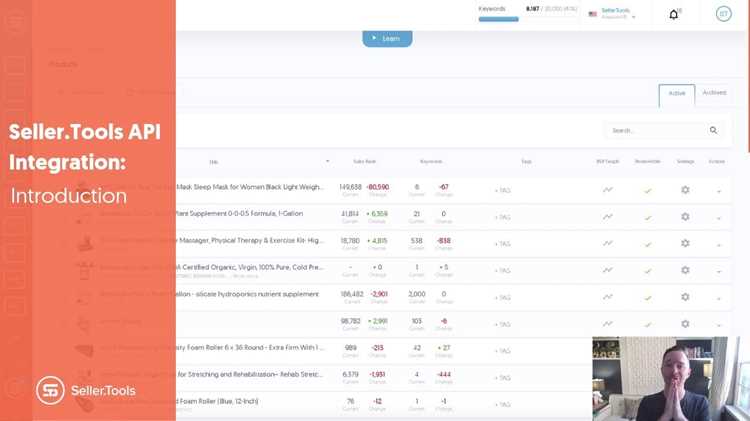Viewport: 750px width, 421px height.
Task: Open settings gear for Plant Supplement row
Action: coord(685,217)
